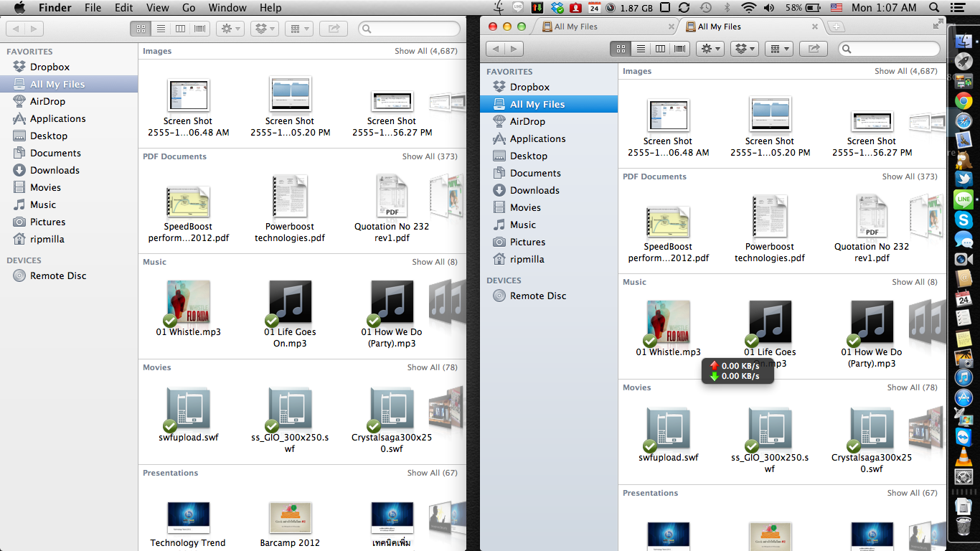Open Spotlight search magnifier in menu bar

click(934, 8)
